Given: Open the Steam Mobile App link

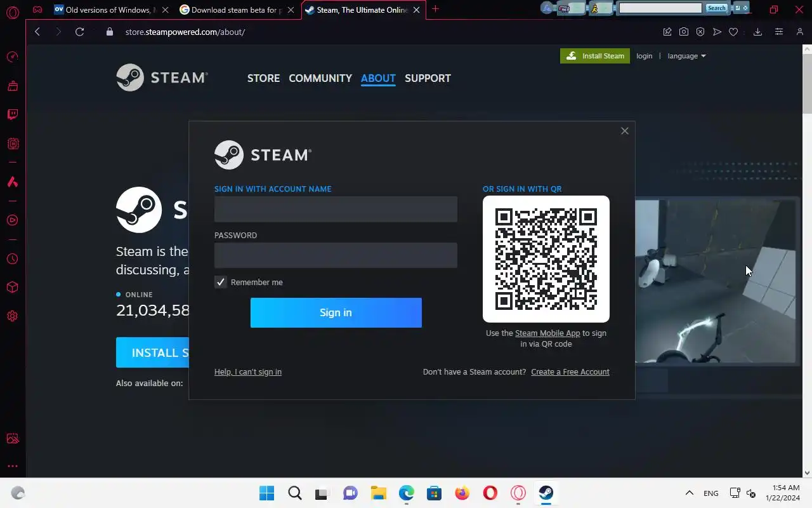Looking at the screenshot, I should click(547, 333).
